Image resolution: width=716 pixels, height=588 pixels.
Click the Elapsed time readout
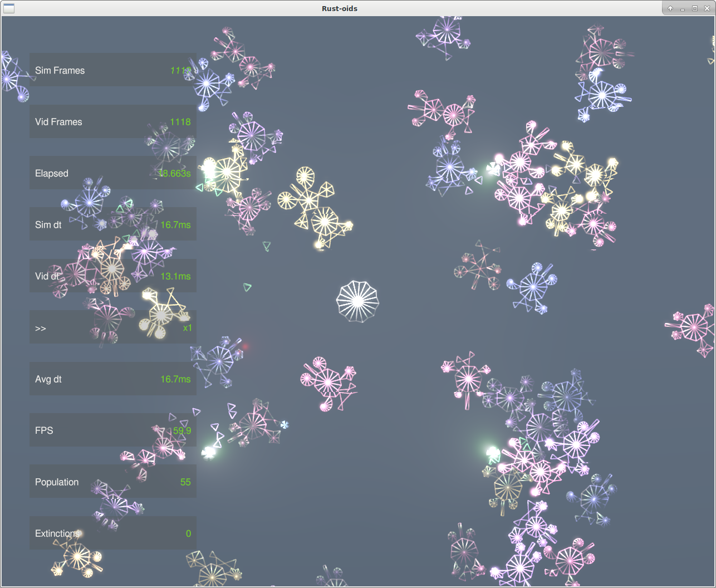pos(175,173)
